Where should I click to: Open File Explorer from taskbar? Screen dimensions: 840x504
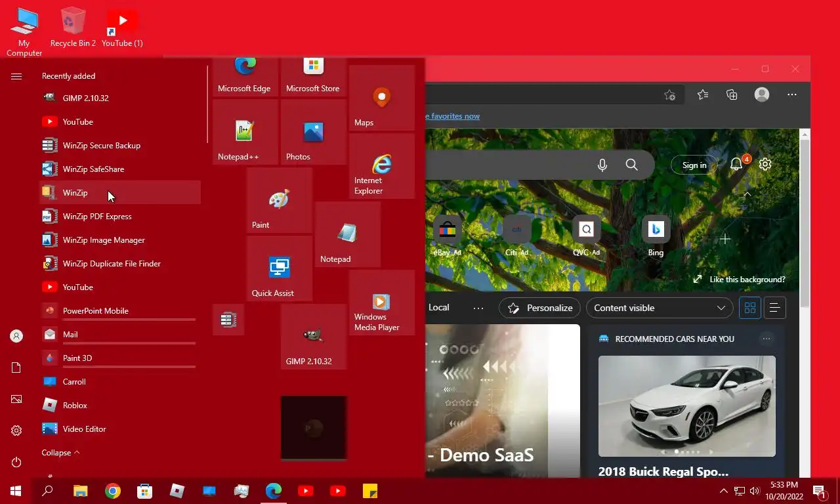coord(80,491)
